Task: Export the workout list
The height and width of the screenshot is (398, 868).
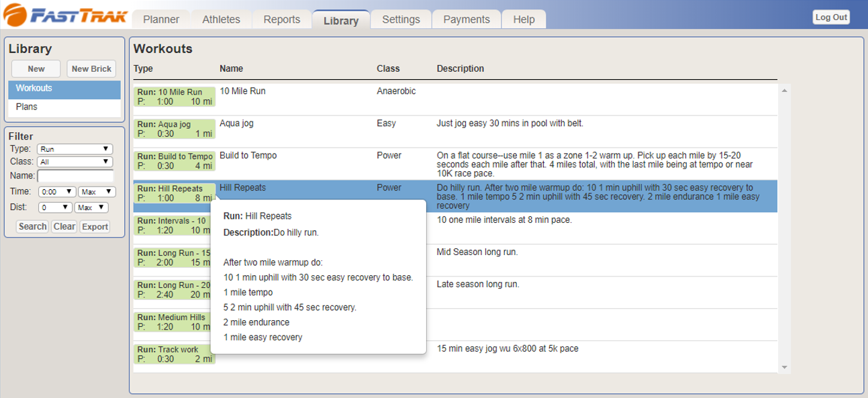Action: pos(95,227)
